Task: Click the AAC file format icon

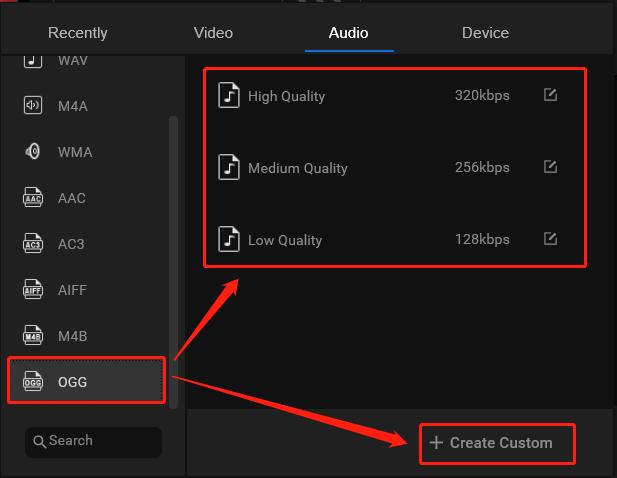Action: (x=33, y=197)
